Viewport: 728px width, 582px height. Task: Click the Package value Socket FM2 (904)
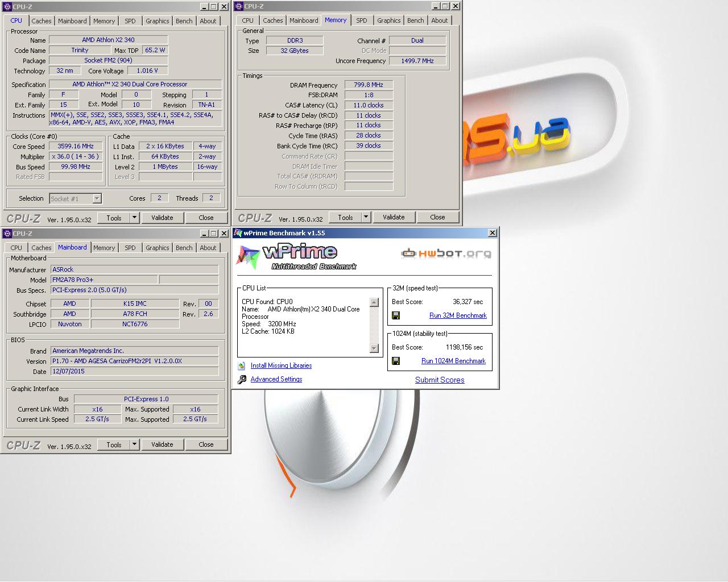(108, 60)
